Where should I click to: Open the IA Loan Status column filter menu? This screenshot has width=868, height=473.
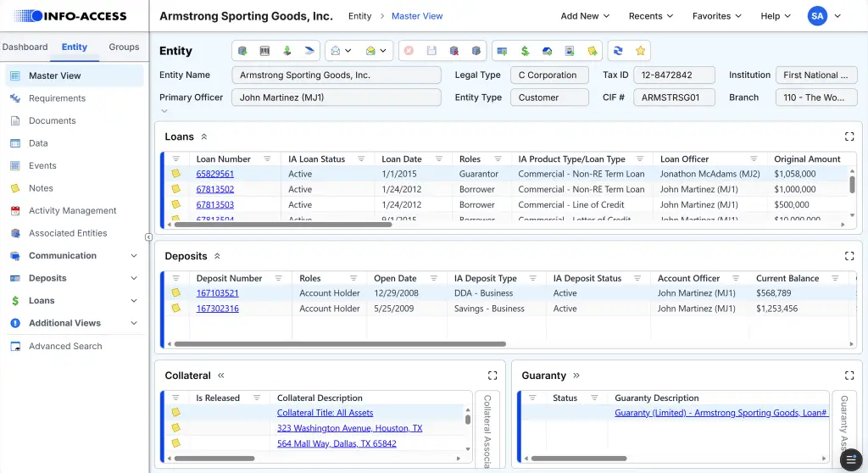coord(361,159)
